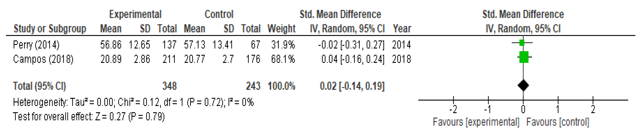Click the pooled estimate 0.02 [-0.14, 0.19]
The image size is (644, 137).
click(352, 86)
